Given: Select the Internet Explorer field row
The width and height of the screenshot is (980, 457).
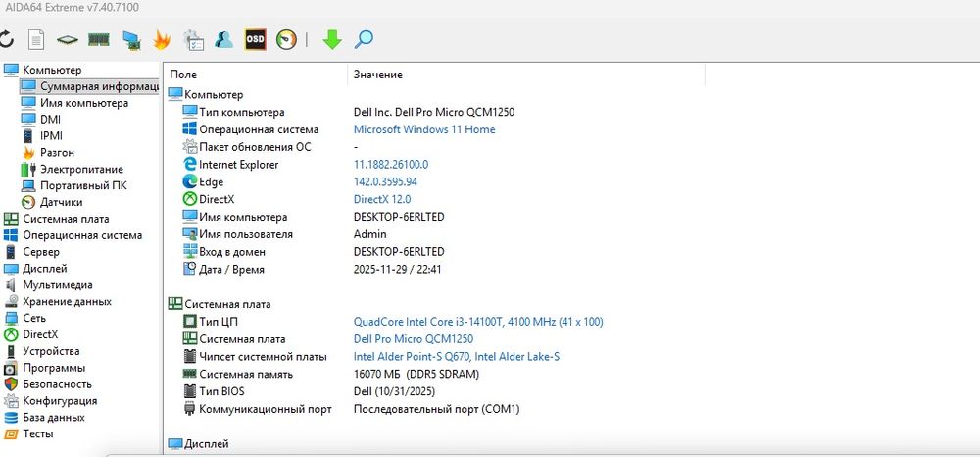Looking at the screenshot, I should click(239, 165).
